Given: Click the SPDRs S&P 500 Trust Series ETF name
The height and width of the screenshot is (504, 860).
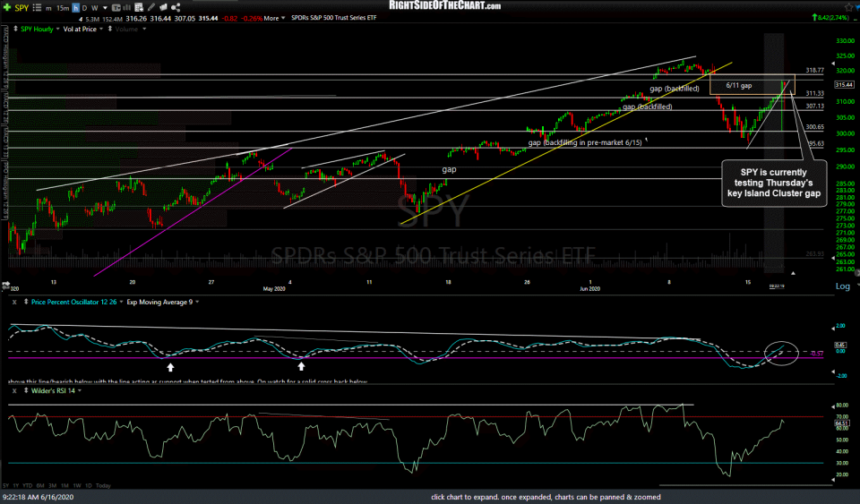Looking at the screenshot, I should (x=333, y=18).
